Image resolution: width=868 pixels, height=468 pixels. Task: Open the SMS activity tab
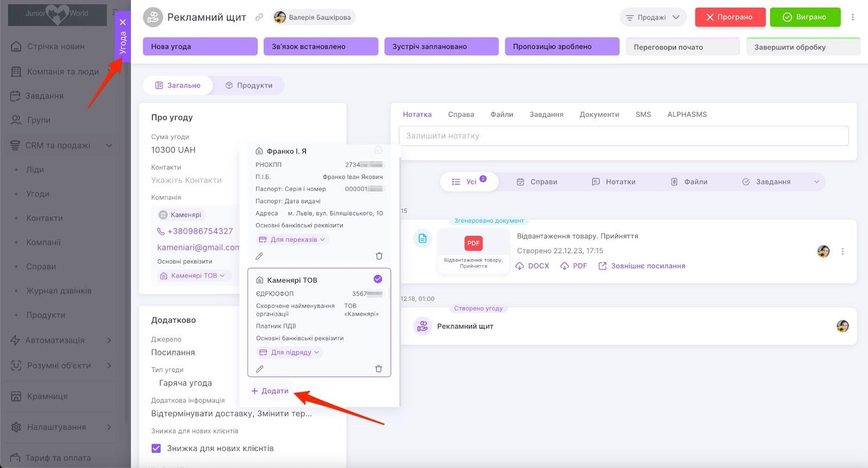(643, 114)
